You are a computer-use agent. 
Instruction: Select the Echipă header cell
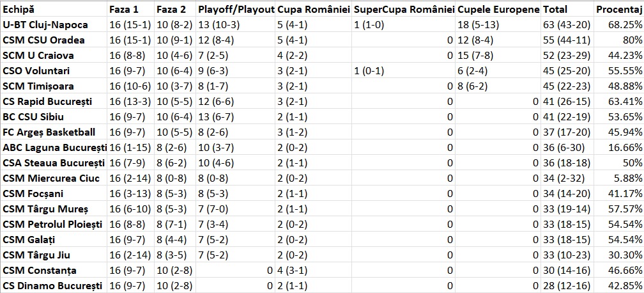point(54,9)
